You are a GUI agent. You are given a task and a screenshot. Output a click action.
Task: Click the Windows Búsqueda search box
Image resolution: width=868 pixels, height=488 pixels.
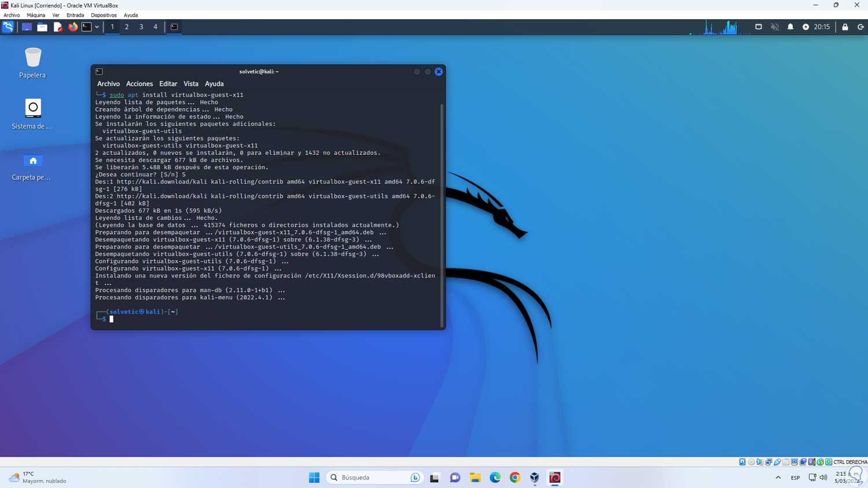pos(375,478)
